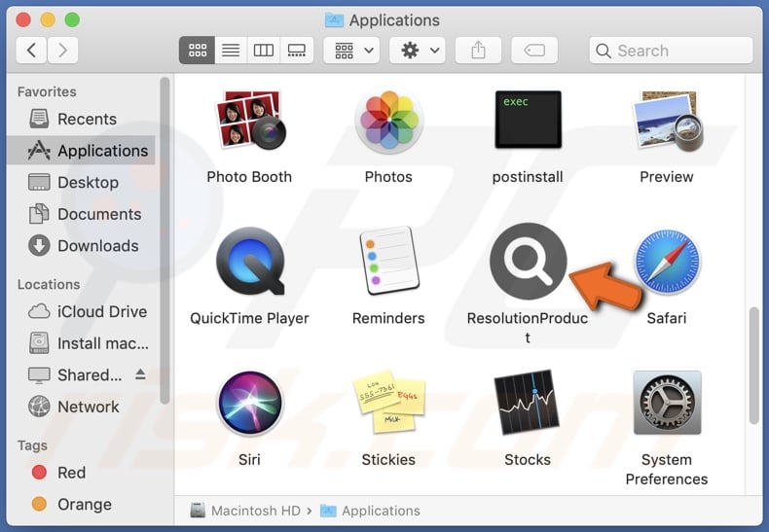Select the Reminders app icon

[x=388, y=261]
